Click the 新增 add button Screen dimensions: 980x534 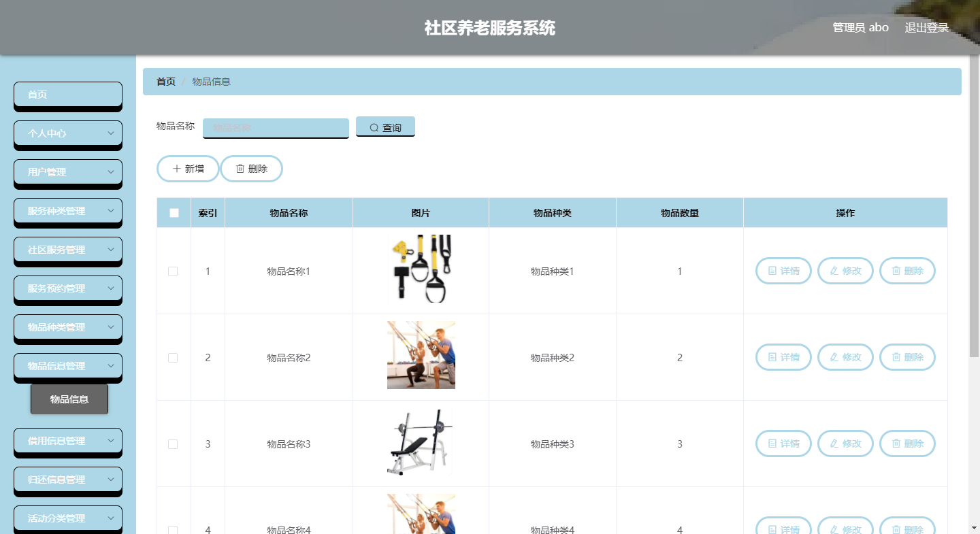[189, 169]
